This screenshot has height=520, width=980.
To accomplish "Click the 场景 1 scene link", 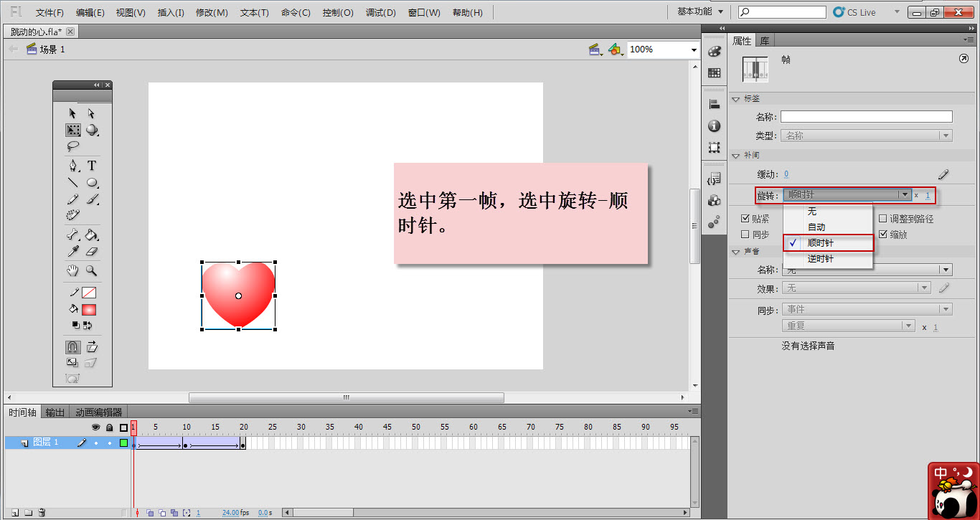I will [x=52, y=49].
